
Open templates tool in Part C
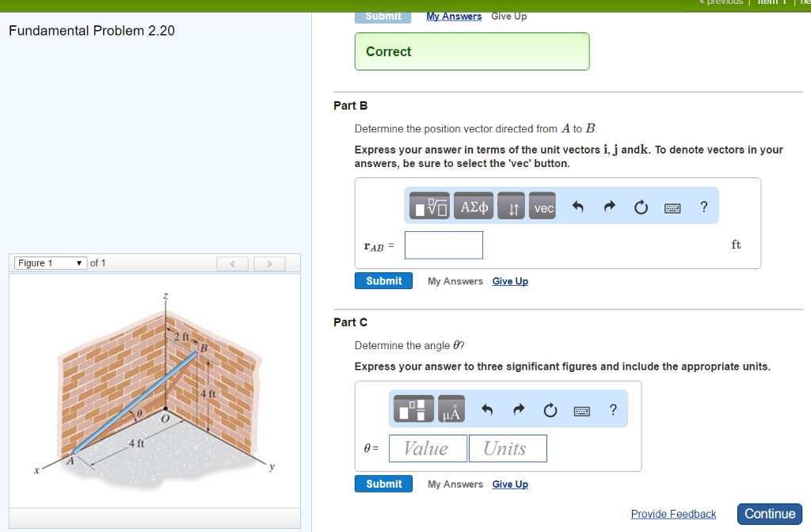(x=413, y=409)
